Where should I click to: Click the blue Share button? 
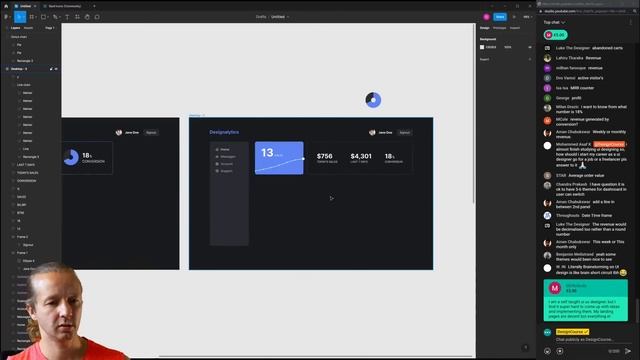coord(500,17)
